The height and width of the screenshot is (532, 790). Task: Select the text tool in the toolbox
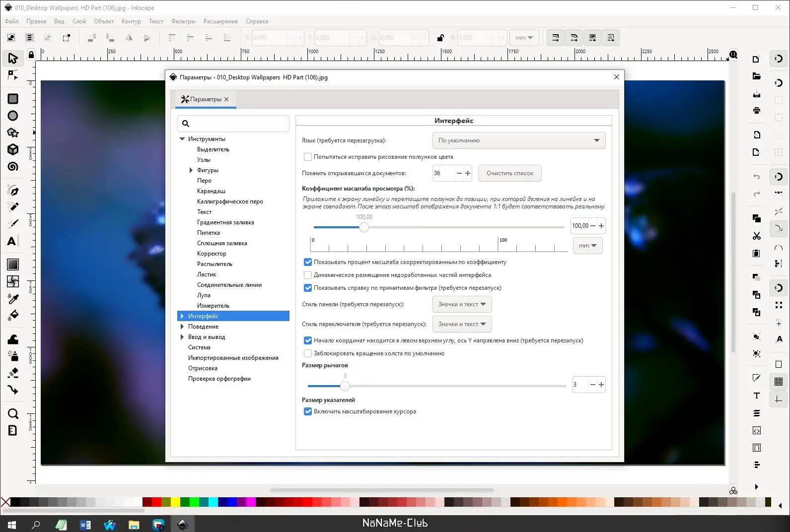click(12, 241)
